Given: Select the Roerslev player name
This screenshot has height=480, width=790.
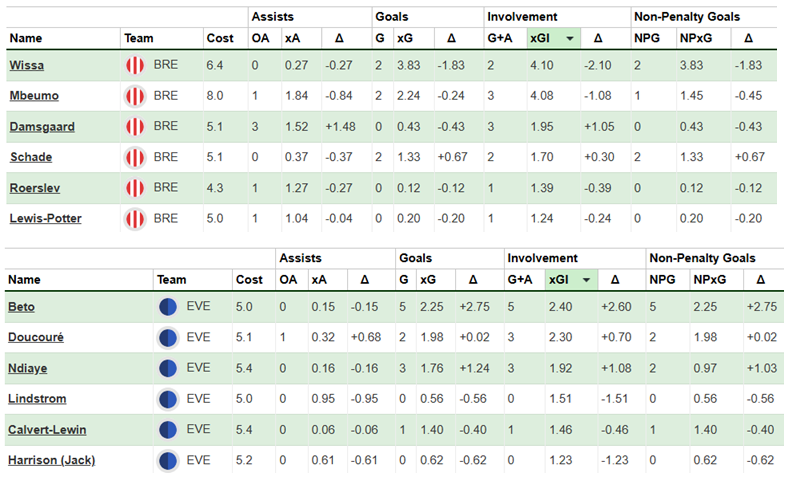Looking at the screenshot, I should (x=36, y=188).
